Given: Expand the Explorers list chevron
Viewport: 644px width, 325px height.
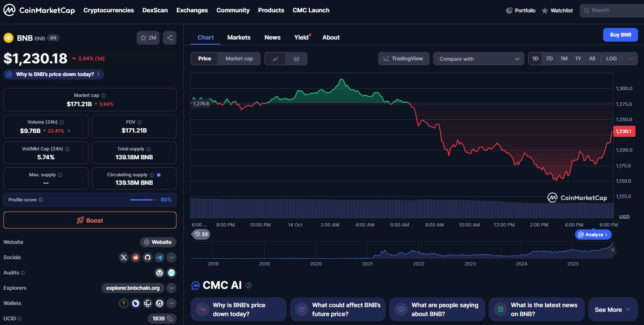Looking at the screenshot, I should [171, 288].
